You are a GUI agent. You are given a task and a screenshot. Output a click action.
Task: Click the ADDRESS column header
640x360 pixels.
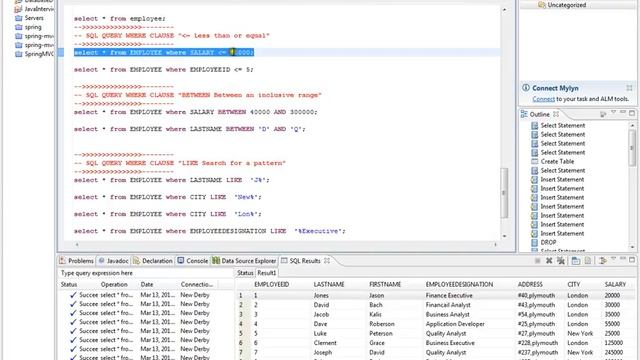tap(530, 284)
